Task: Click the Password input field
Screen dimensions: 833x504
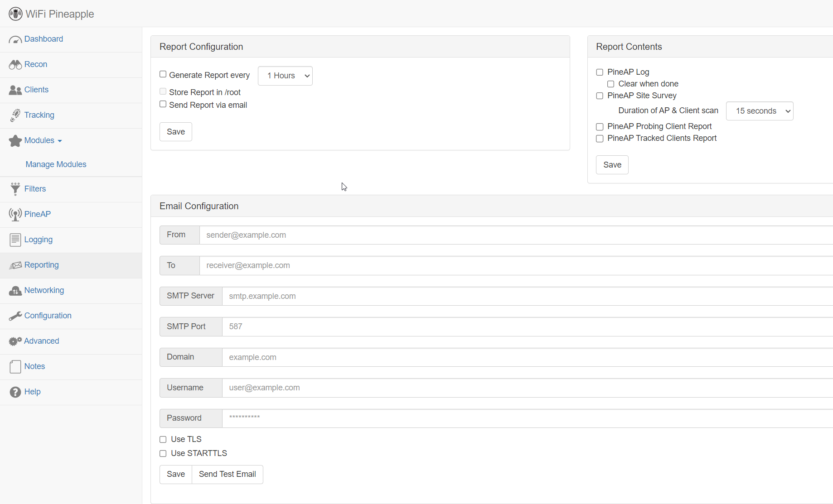Action: coord(528,418)
